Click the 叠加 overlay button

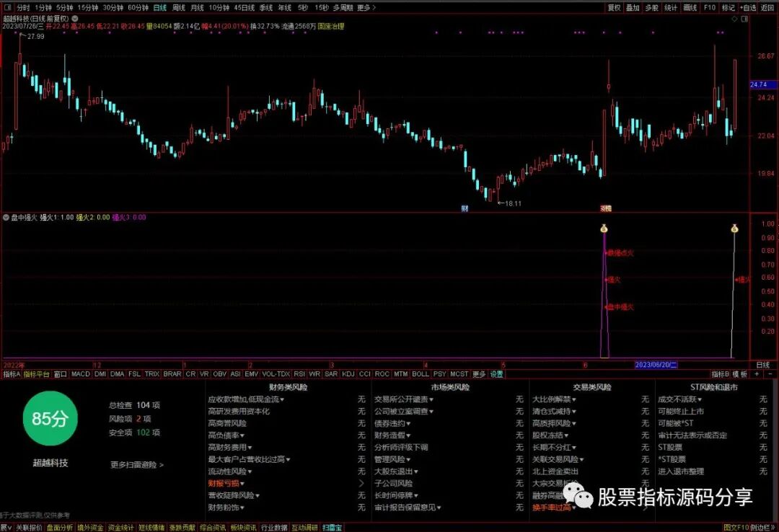click(x=633, y=7)
